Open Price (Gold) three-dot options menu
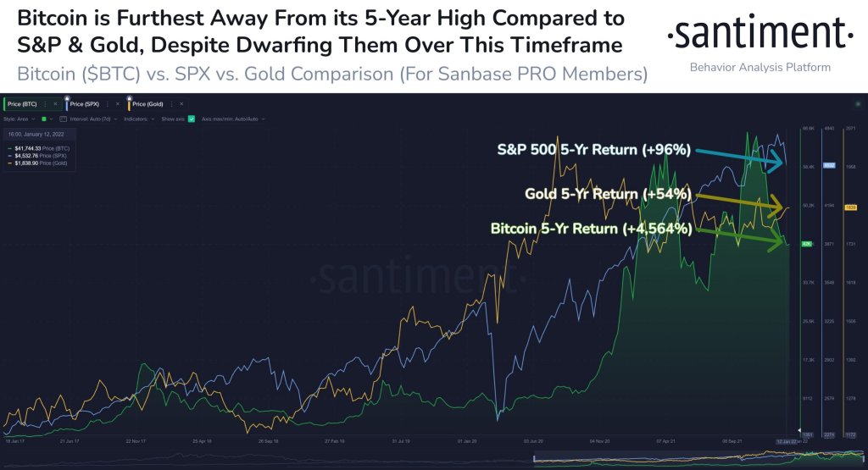Viewport: 868px width, 470px height. [x=170, y=103]
